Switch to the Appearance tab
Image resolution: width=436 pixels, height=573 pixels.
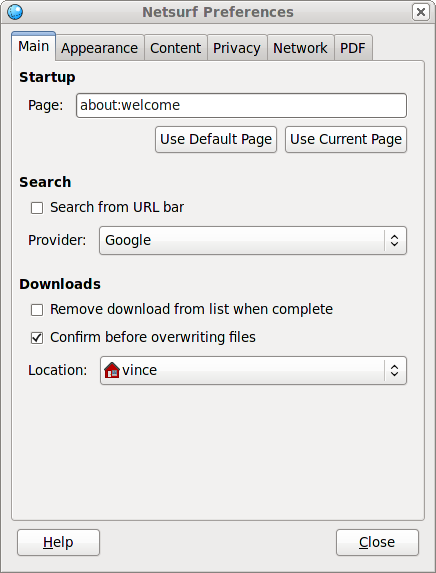pyautogui.click(x=100, y=48)
